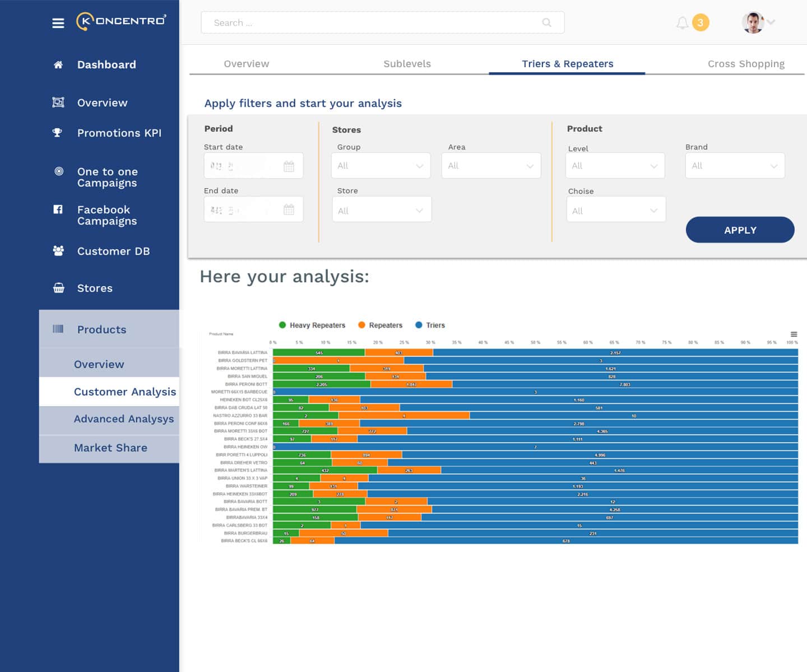Screen dimensions: 807x672
Task: Click blue Triers bar for Moretti 66x15 Barbecue
Action: coord(537,392)
